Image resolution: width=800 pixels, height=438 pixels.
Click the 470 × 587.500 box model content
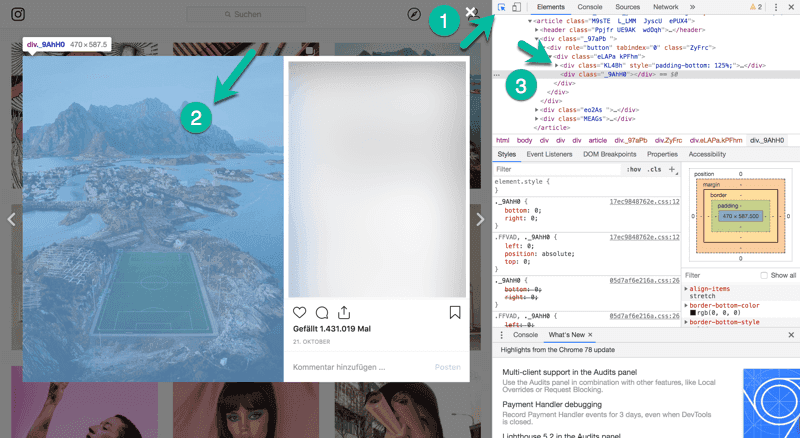tap(740, 216)
